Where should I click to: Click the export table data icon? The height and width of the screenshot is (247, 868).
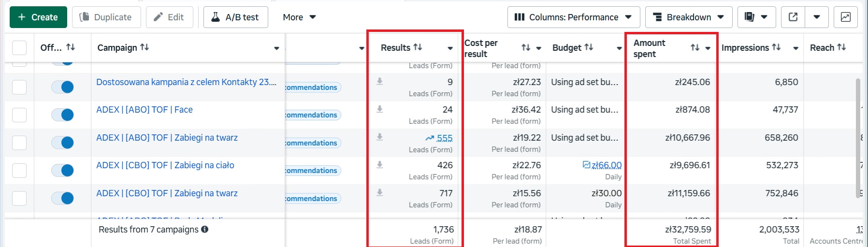click(x=793, y=17)
